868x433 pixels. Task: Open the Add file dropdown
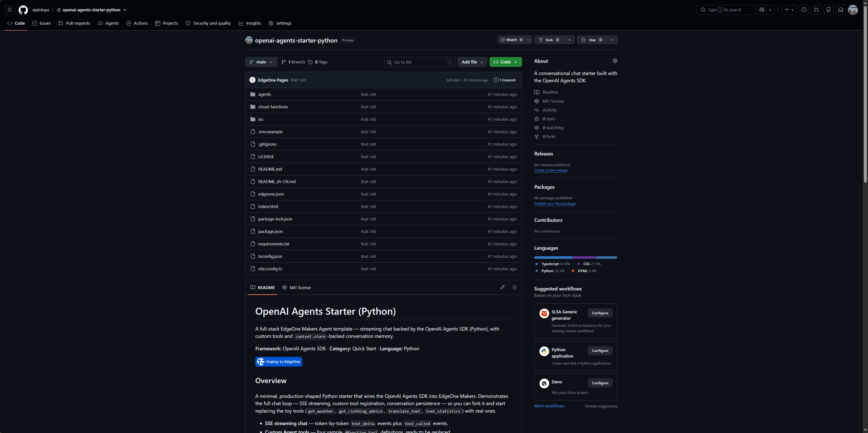pyautogui.click(x=472, y=62)
